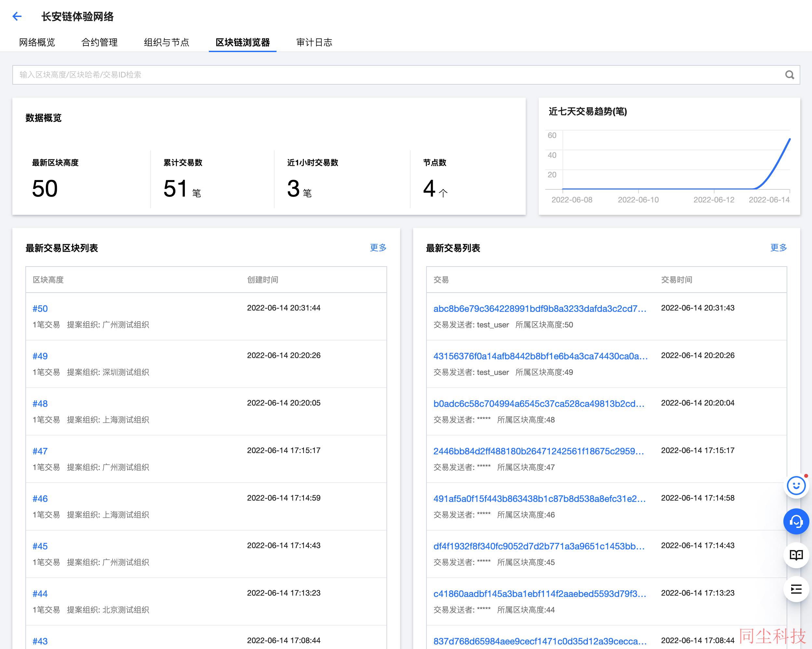812x649 pixels.
Task: Open block #44 link
Action: coord(40,594)
